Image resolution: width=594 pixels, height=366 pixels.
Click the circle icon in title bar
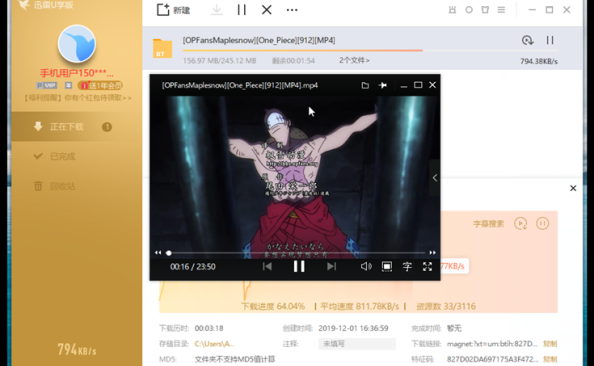pyautogui.click(x=469, y=10)
